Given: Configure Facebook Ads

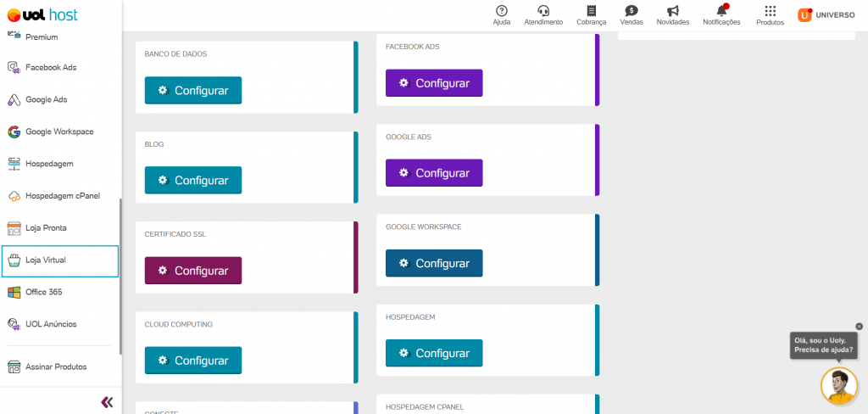Looking at the screenshot, I should tap(434, 83).
